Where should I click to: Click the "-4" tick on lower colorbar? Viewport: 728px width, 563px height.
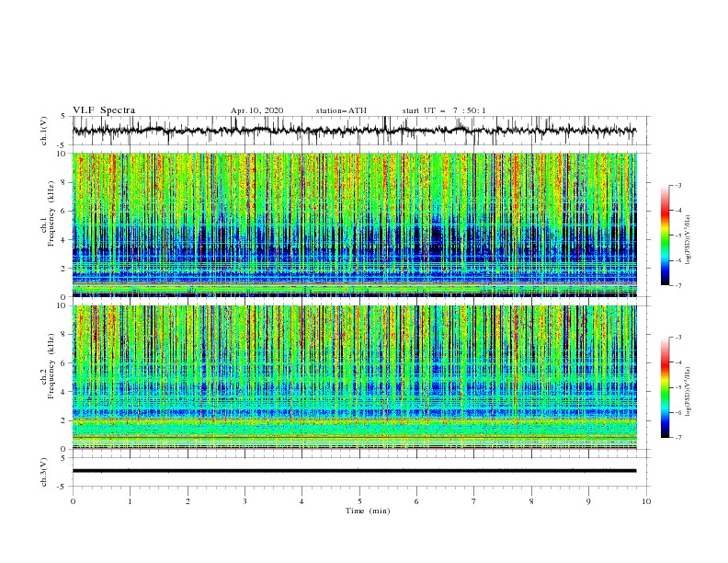coord(678,362)
